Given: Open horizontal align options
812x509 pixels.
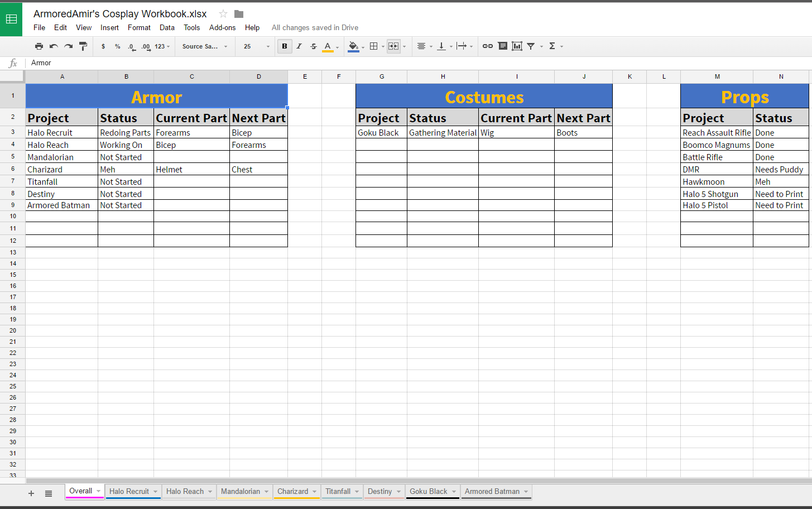Looking at the screenshot, I should coord(421,46).
